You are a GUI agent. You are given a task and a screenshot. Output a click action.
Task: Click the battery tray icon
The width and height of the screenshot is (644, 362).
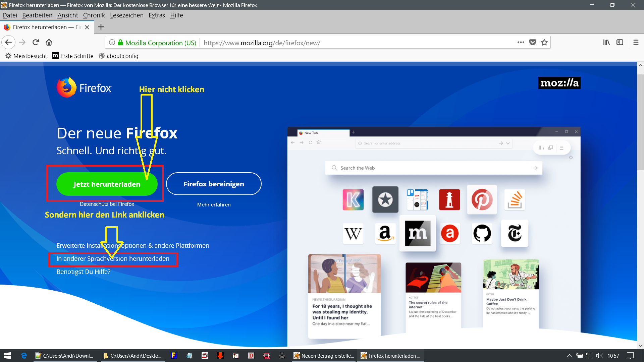[580, 356]
